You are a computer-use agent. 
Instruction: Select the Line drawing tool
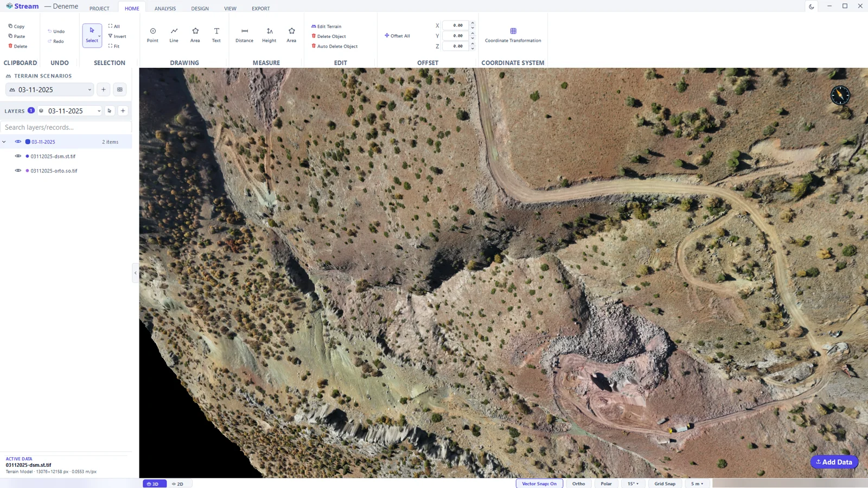coord(174,35)
